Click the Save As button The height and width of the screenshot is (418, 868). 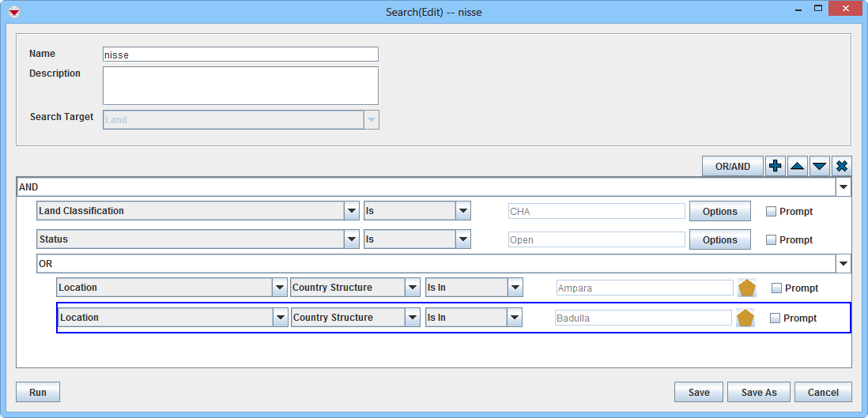point(758,392)
